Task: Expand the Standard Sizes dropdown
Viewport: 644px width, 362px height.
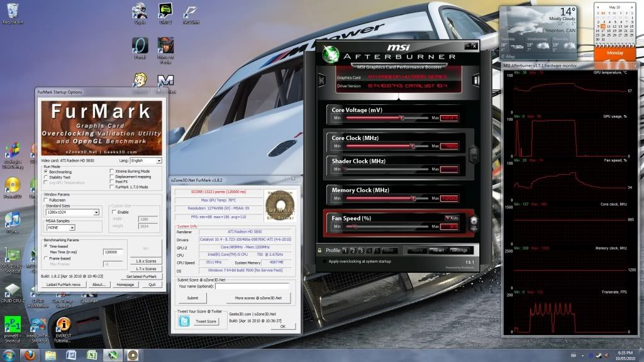Action: (x=97, y=213)
